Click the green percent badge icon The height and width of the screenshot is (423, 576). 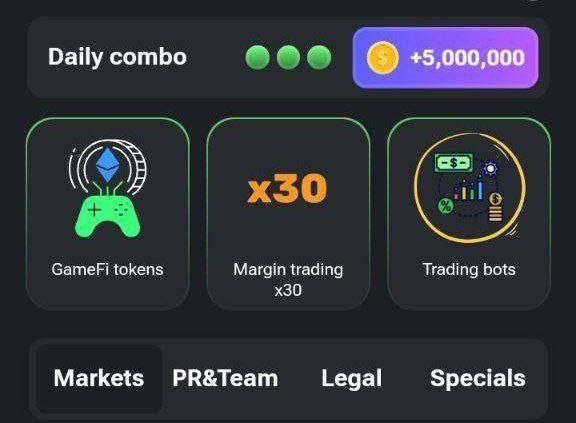click(x=446, y=206)
